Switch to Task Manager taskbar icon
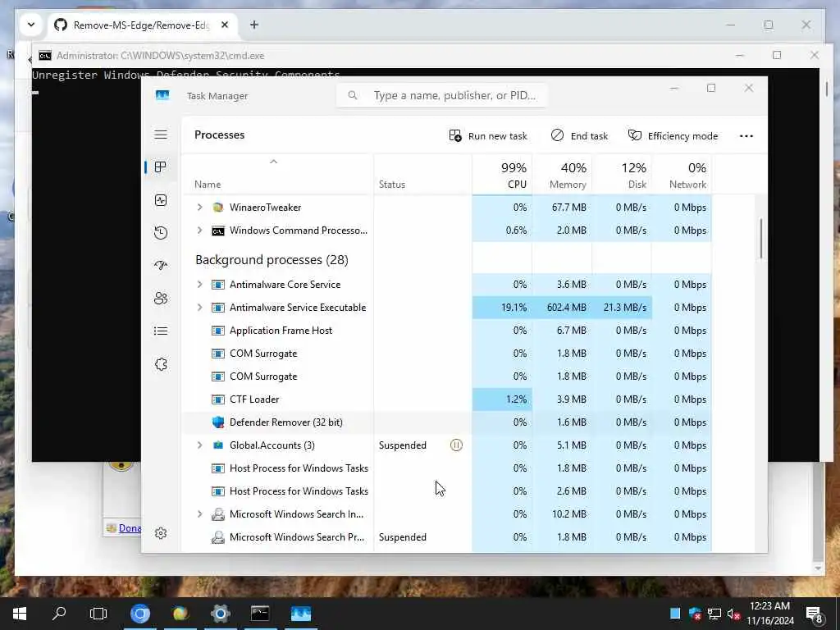Image resolution: width=840 pixels, height=630 pixels. 301,614
